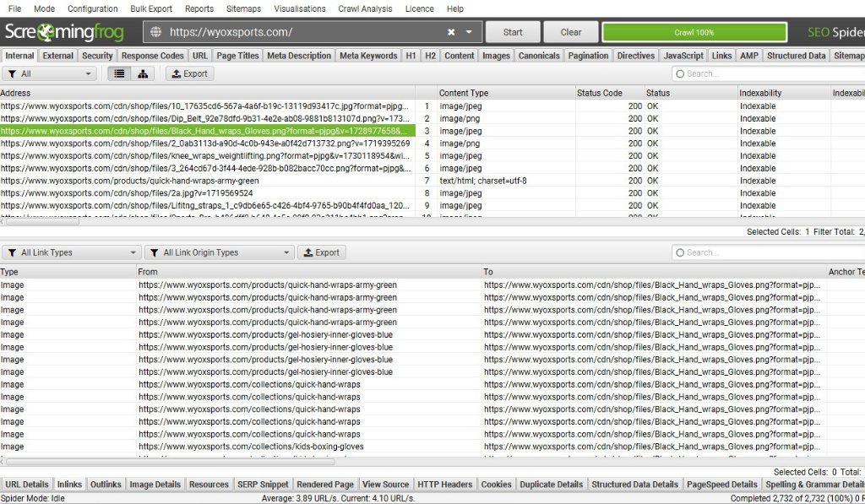Click the Clear button

tap(571, 32)
